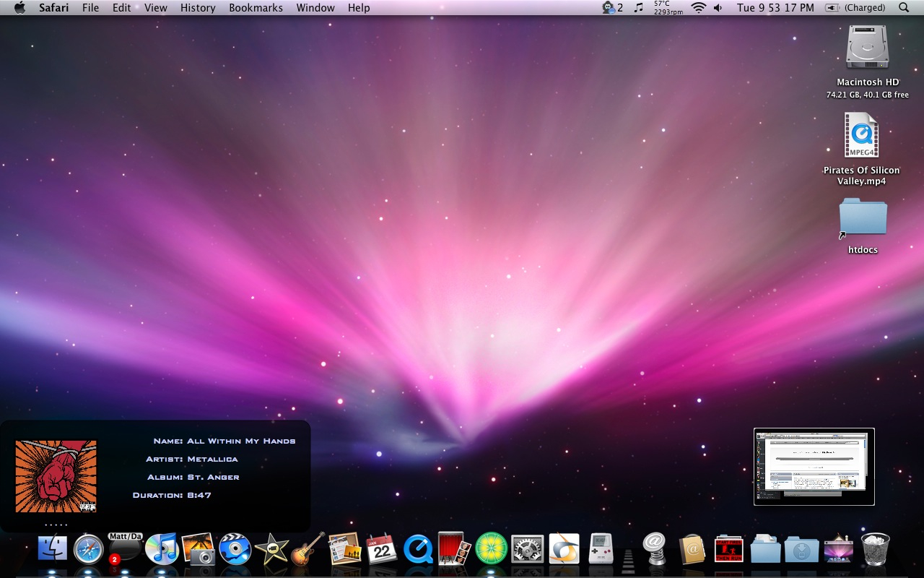Open the battery Charged status menu
The height and width of the screenshot is (578, 924).
[855, 7]
